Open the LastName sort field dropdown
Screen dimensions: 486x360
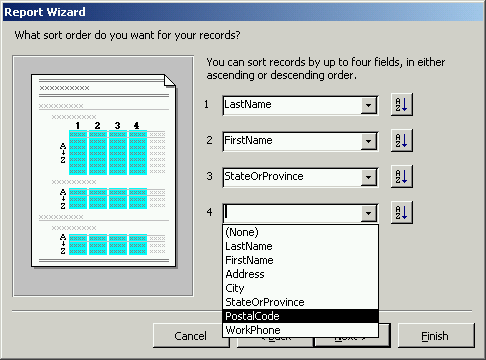click(x=368, y=105)
